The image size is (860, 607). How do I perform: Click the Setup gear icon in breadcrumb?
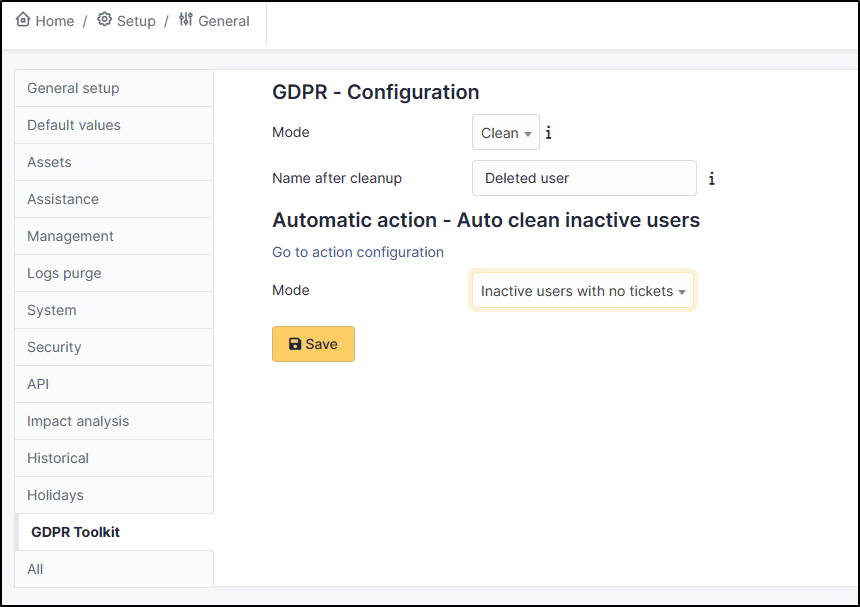[x=104, y=20]
